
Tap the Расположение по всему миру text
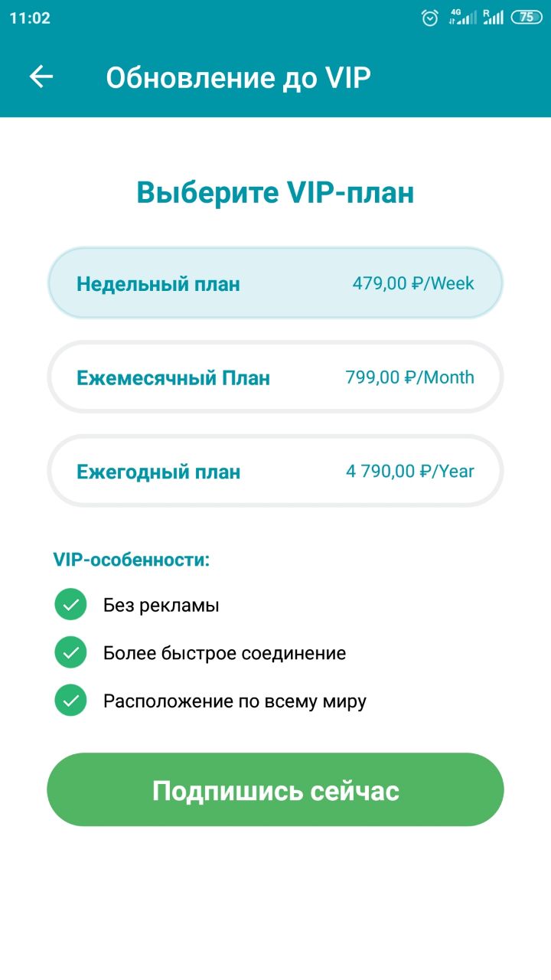[235, 701]
